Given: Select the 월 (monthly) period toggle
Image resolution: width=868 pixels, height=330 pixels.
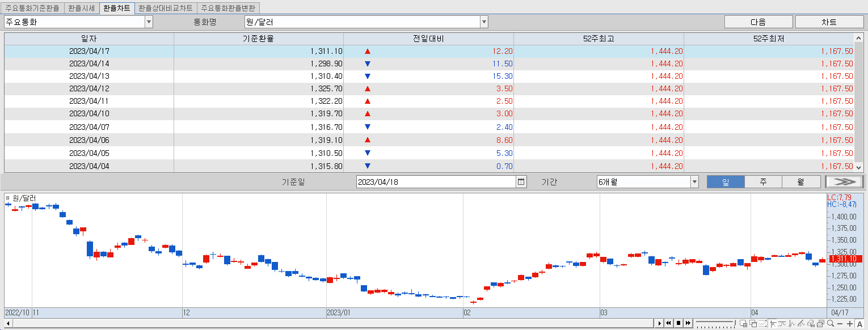Looking at the screenshot, I should 801,182.
